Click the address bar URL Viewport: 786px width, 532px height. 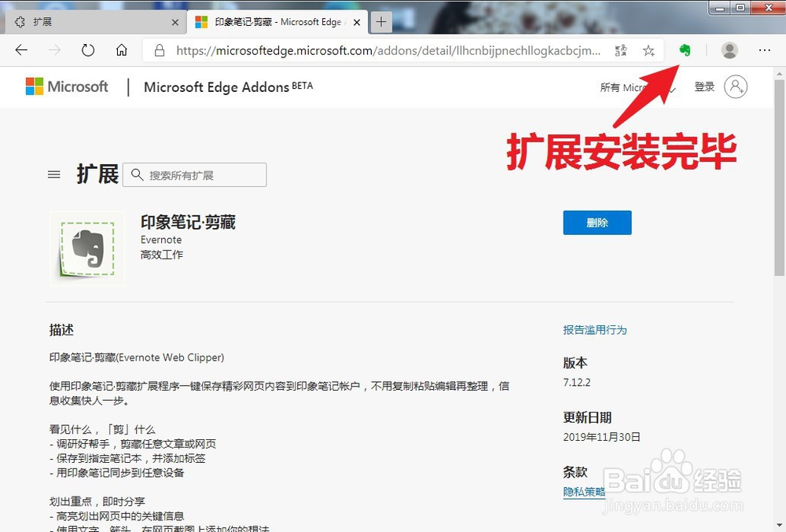click(x=388, y=50)
